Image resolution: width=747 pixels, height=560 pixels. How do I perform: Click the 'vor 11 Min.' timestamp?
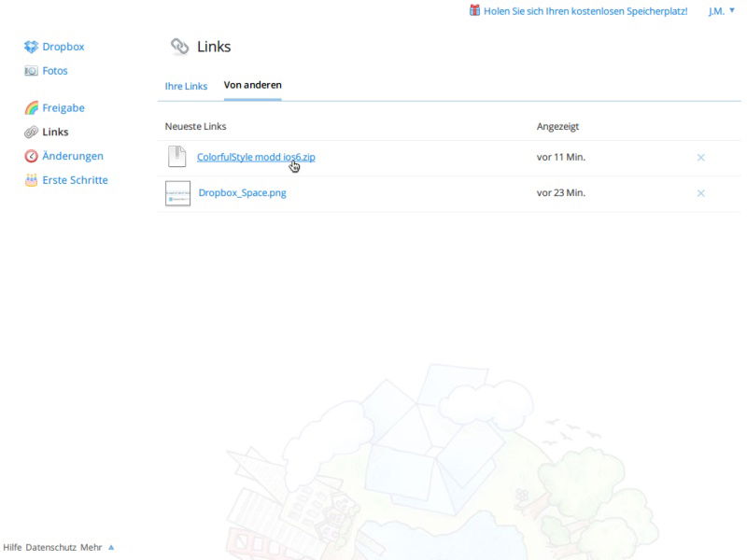click(x=561, y=157)
